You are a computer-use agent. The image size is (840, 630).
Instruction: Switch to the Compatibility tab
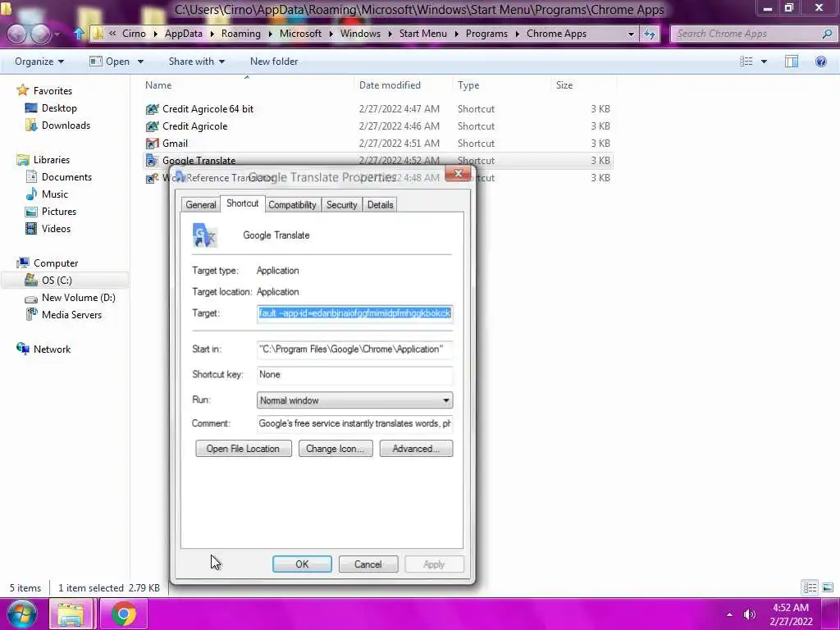coord(292,204)
